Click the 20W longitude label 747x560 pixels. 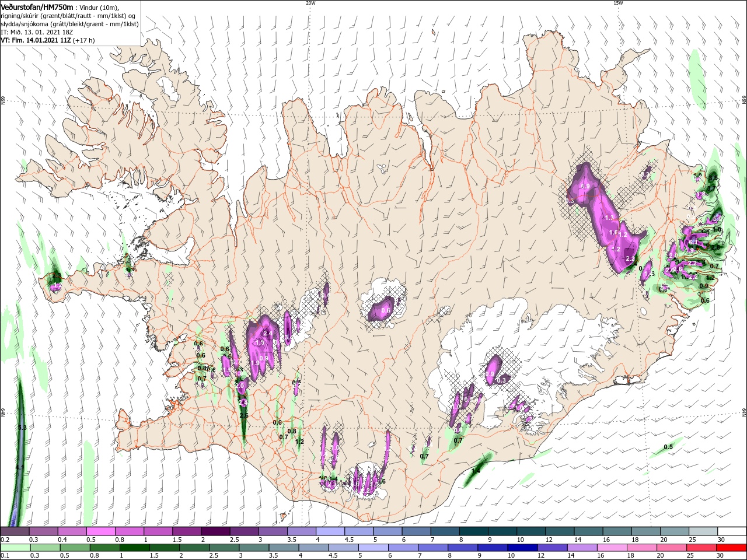coord(310,3)
